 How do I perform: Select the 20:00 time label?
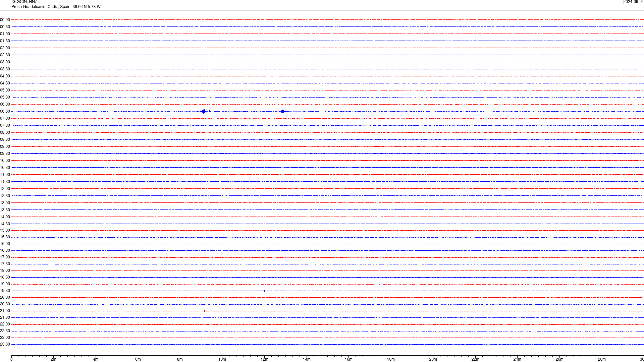pos(5,297)
